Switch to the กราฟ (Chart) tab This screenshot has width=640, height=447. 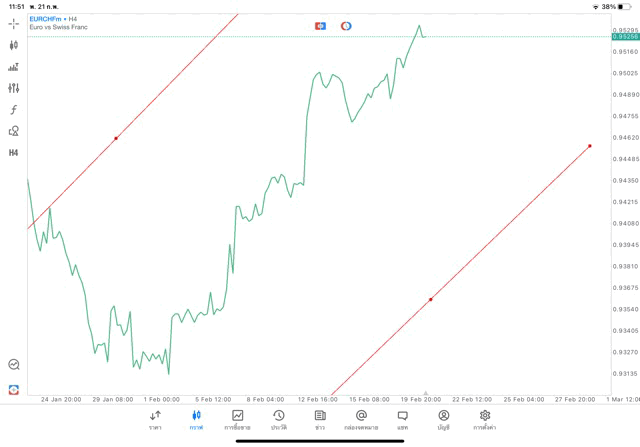[x=196, y=419]
